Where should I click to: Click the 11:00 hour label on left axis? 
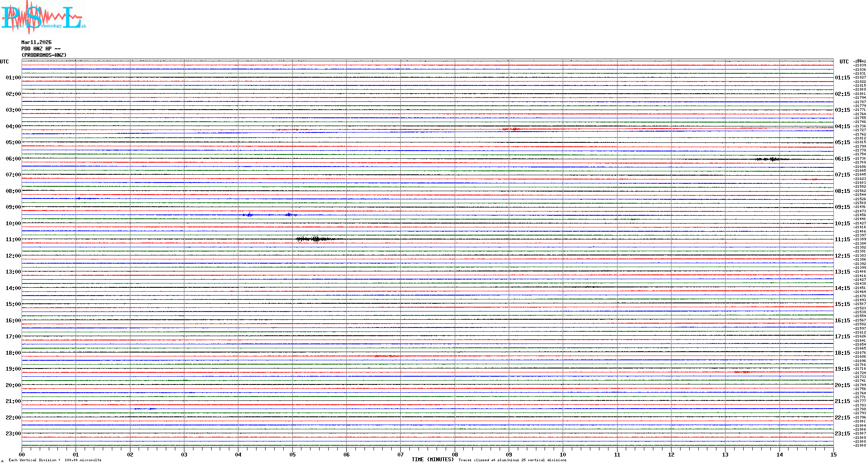[13, 239]
